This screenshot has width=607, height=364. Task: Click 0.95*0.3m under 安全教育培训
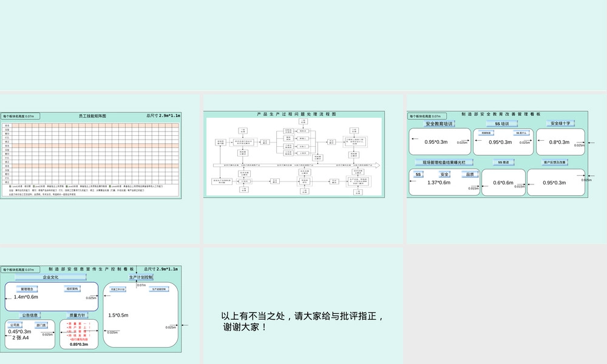coord(436,142)
